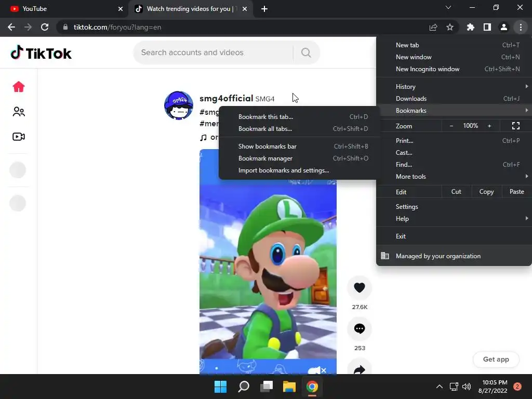Open Downloads from the Chrome menu
Viewport: 532px width, 399px height.
(x=454, y=98)
